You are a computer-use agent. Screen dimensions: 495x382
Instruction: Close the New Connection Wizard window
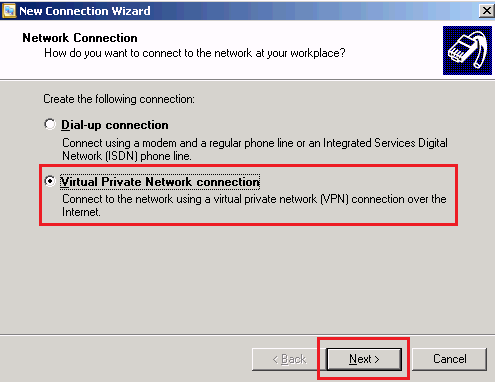[486, 11]
